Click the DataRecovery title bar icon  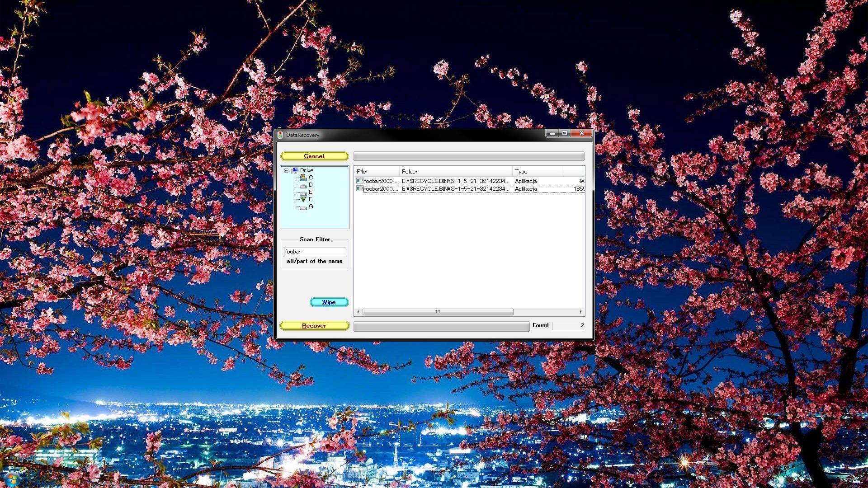[x=280, y=135]
